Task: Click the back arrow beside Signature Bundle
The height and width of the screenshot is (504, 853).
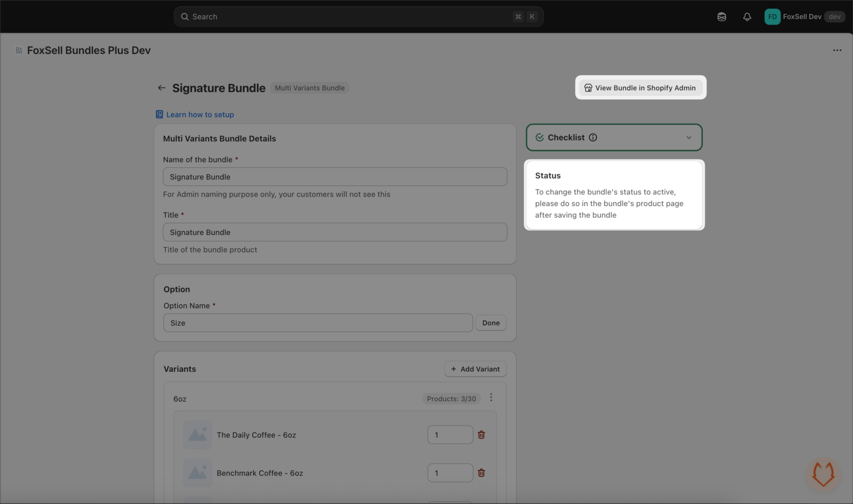Action: [162, 88]
